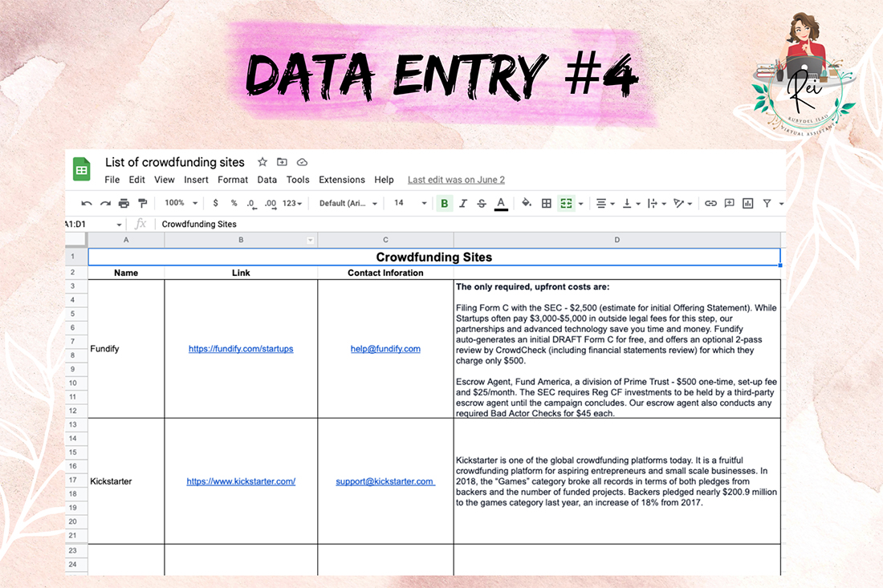
Task: Click the redo arrow
Action: tap(105, 203)
